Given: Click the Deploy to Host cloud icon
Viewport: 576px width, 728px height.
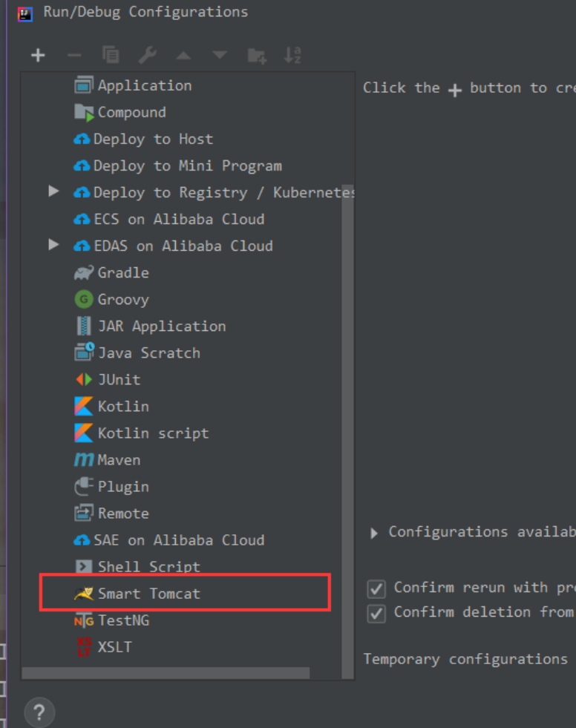Looking at the screenshot, I should pos(82,139).
